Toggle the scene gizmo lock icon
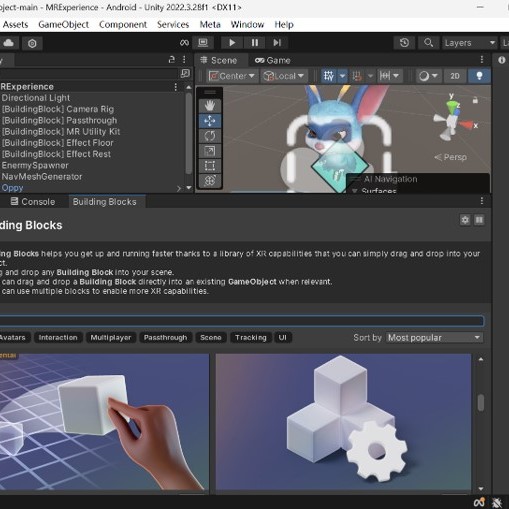Screen dimensions: 509x509 pos(475,100)
